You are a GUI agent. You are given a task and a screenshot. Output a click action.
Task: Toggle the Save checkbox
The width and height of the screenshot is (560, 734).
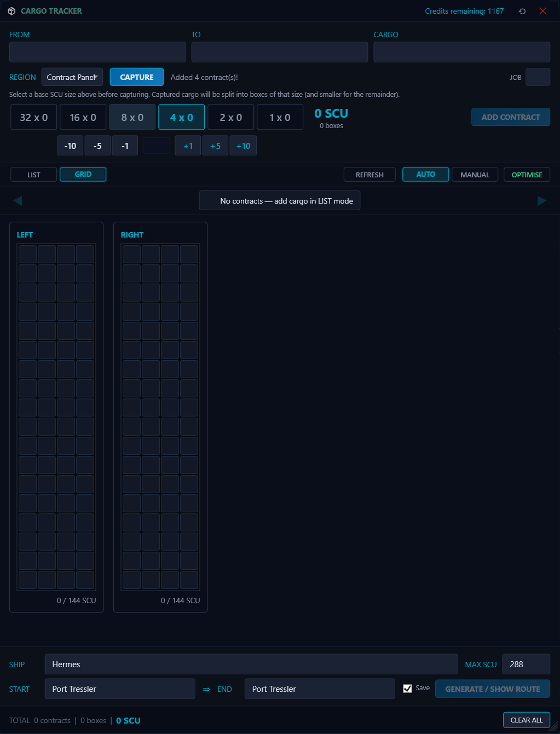[x=407, y=689]
